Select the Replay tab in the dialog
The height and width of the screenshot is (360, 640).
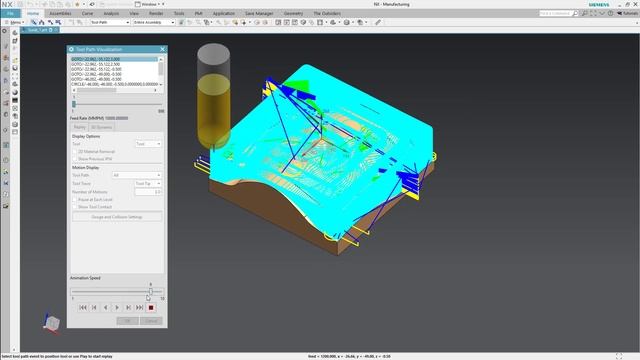80,127
